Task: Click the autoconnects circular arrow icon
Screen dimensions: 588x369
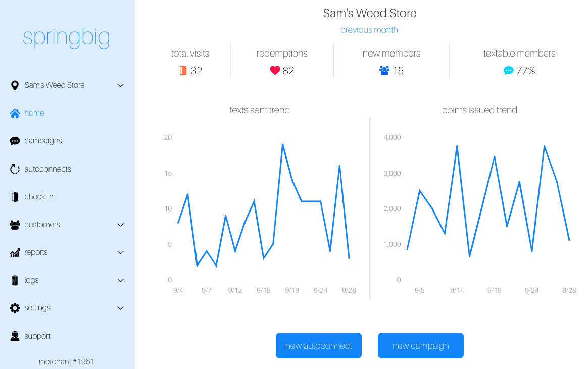Action: tap(15, 169)
